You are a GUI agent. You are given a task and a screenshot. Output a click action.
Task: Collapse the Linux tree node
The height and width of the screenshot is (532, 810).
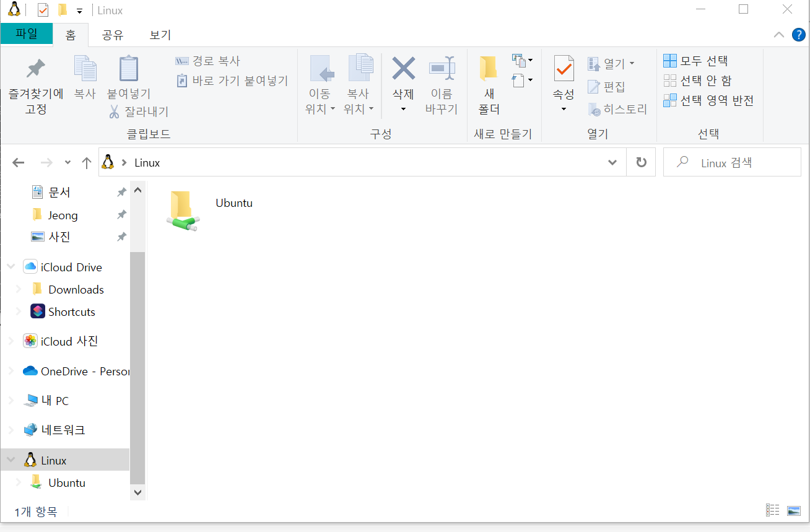(11, 460)
